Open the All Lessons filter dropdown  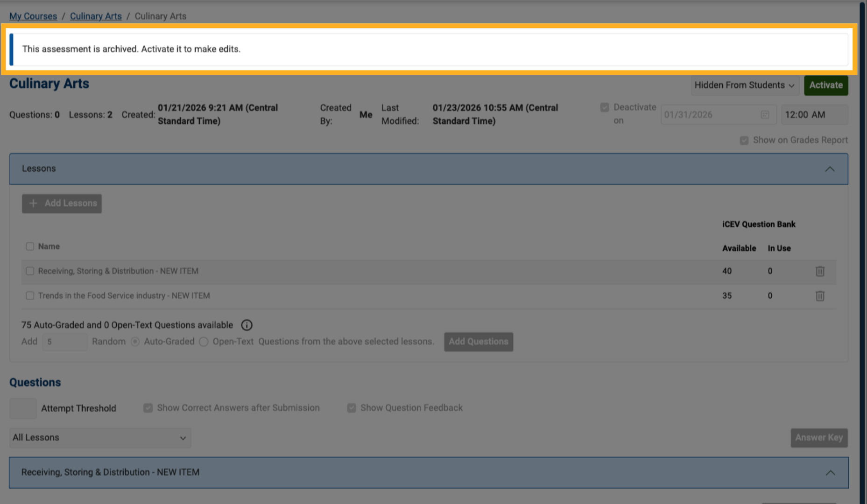pos(100,438)
